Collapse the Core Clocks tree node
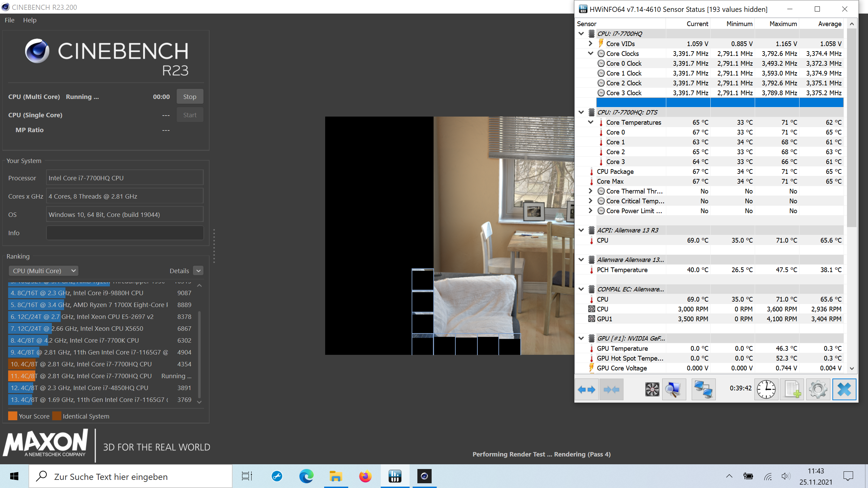Viewport: 868px width, 488px height. (x=590, y=53)
